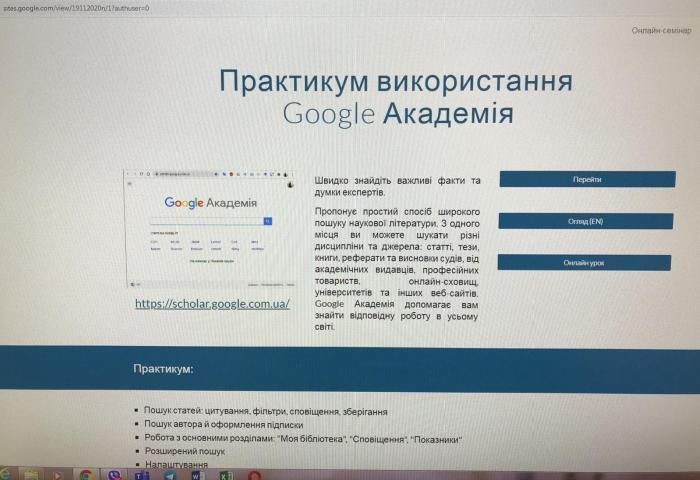Follow the scholar.google.com.ua link
Viewport: 700px width, 480px height.
click(212, 303)
